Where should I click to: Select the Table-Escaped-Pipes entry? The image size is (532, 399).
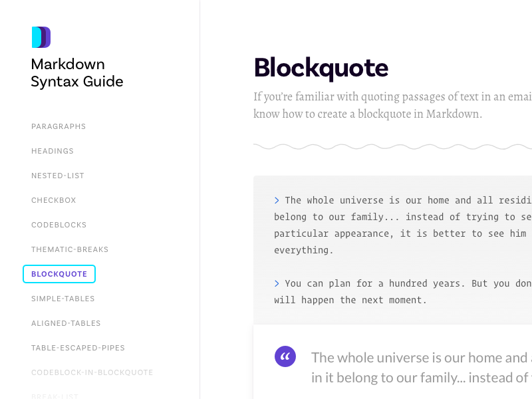pyautogui.click(x=78, y=348)
